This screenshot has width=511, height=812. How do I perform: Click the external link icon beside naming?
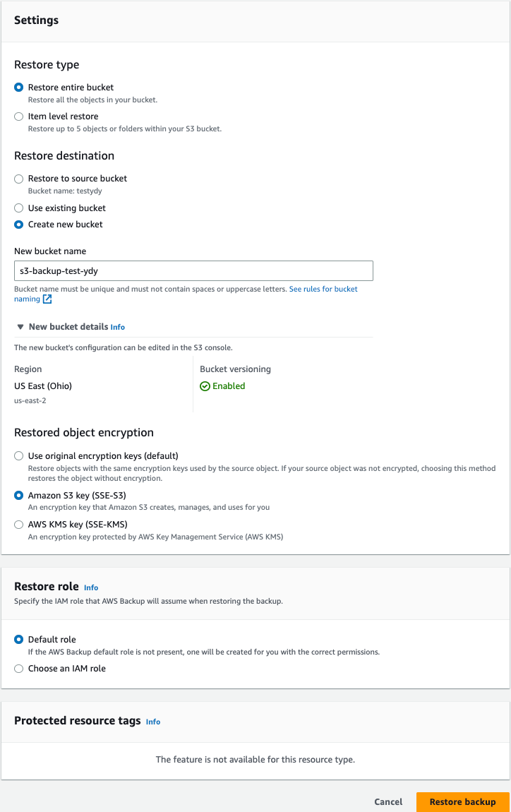pyautogui.click(x=47, y=299)
